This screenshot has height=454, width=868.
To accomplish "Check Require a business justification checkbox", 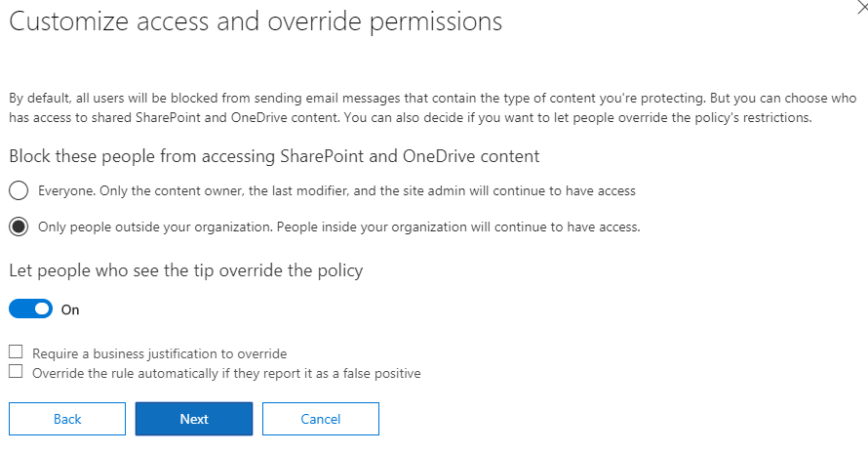I will coord(16,352).
